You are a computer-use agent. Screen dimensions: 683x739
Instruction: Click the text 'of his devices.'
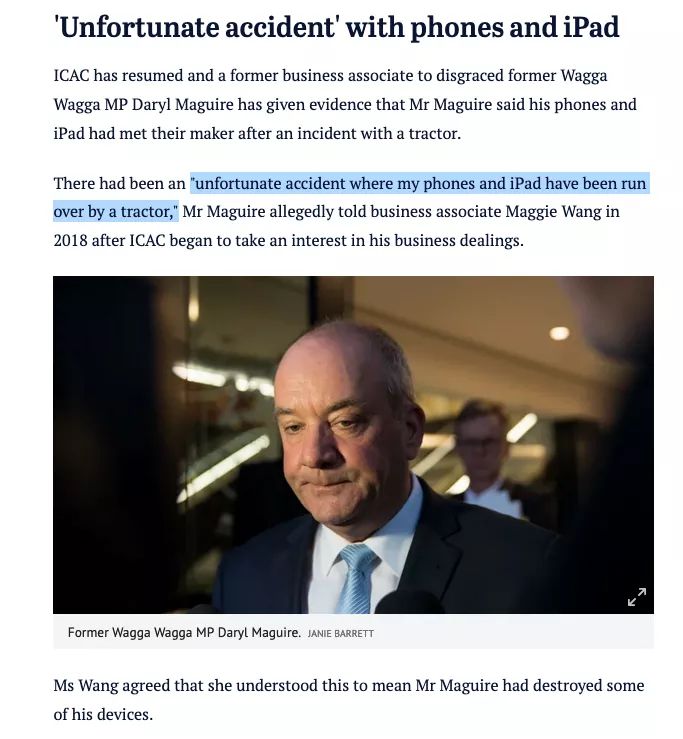pyautogui.click(x=103, y=714)
